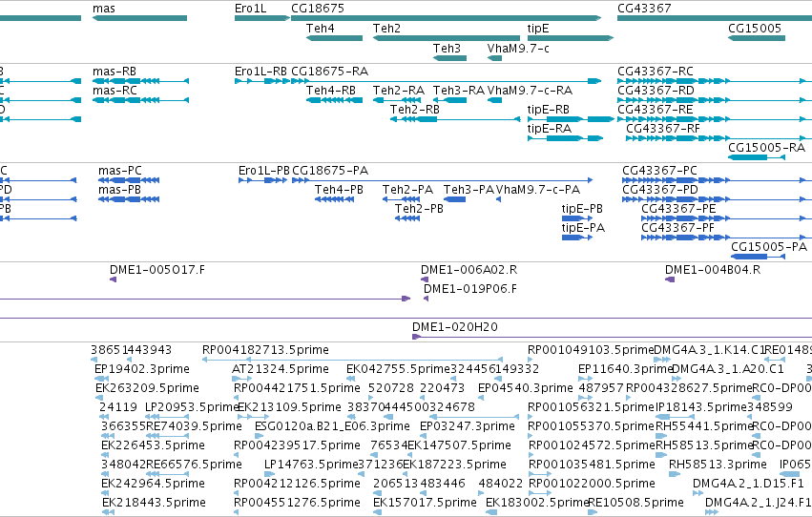Select the ESG0120a.B21_E06.3prime label
Screen dimensions: 812x517
[332, 426]
